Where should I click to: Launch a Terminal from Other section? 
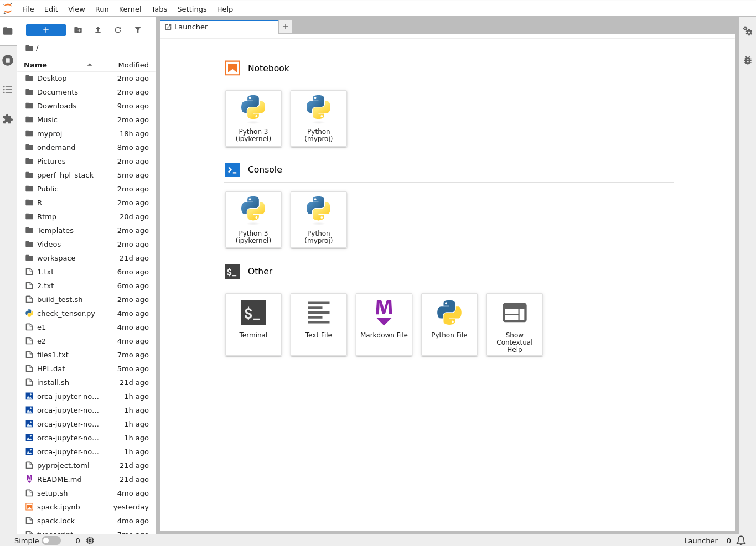[253, 324]
